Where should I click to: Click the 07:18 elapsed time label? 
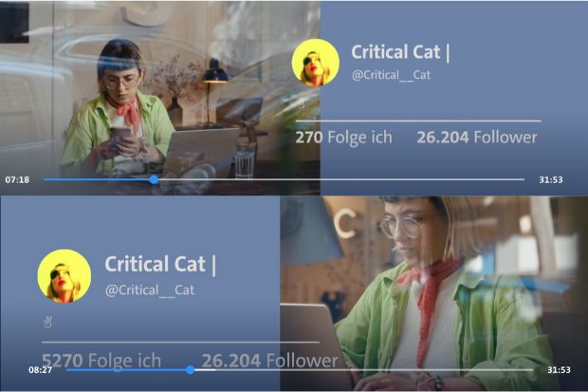tap(17, 179)
